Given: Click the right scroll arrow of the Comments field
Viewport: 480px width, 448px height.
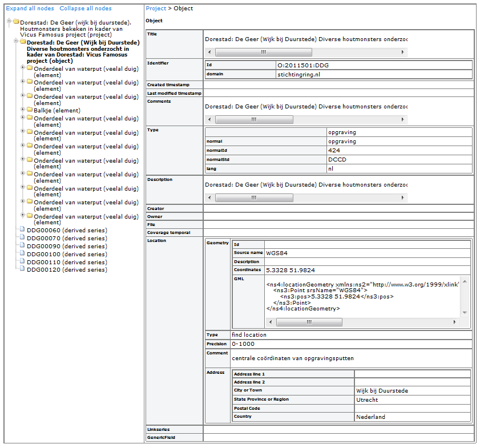Looking at the screenshot, I should [x=402, y=120].
